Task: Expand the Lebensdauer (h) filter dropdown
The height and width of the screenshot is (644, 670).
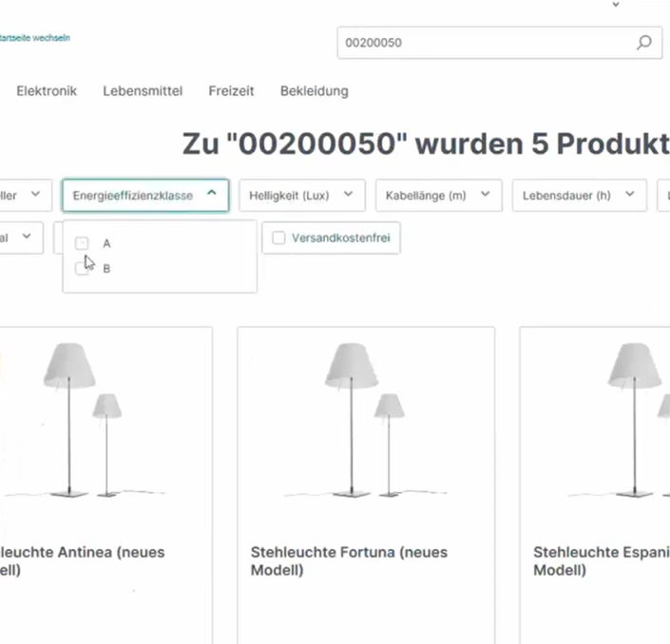Action: pos(578,196)
